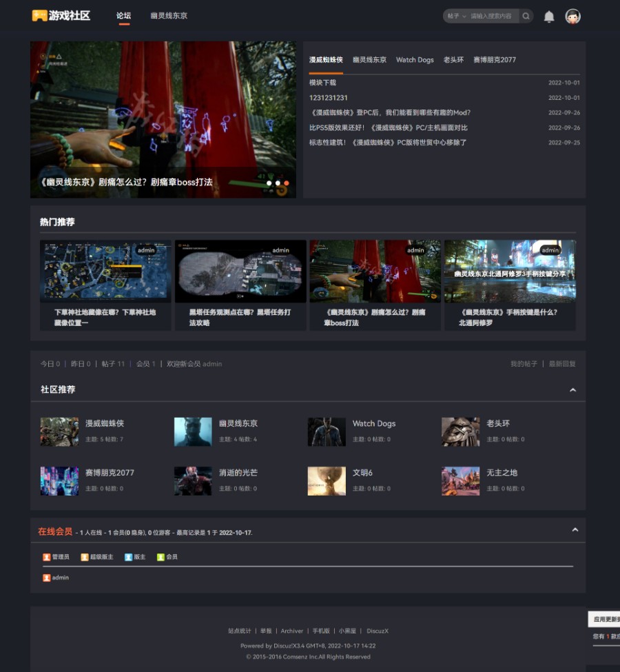
Task: Select the 老头环 news tab
Action: [x=453, y=60]
